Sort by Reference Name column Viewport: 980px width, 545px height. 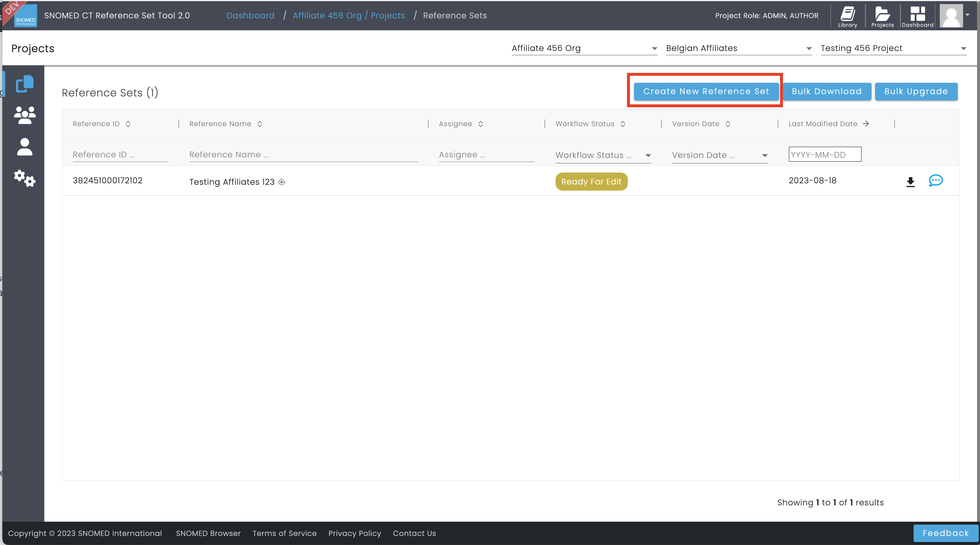click(x=259, y=124)
